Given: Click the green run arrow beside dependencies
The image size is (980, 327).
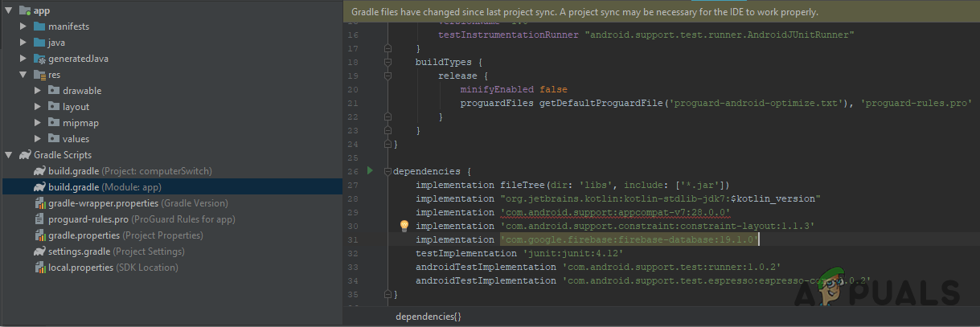Looking at the screenshot, I should click(371, 171).
